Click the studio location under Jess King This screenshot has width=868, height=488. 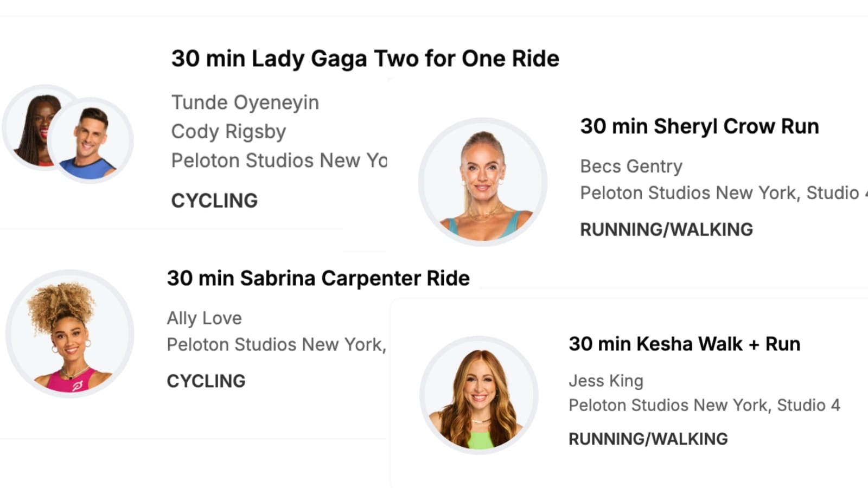click(704, 405)
